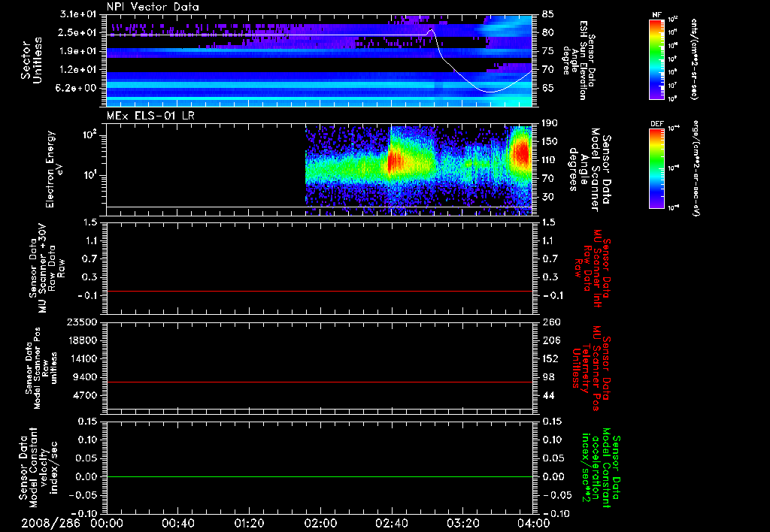Viewport: 770px width, 532px height.
Task: Click the '65' sun elevation tick value
Action: tap(548, 88)
